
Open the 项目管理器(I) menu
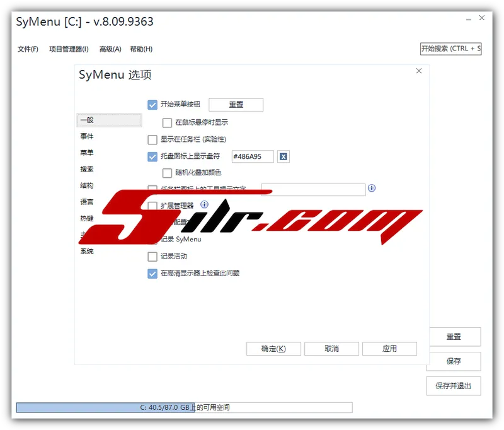69,49
